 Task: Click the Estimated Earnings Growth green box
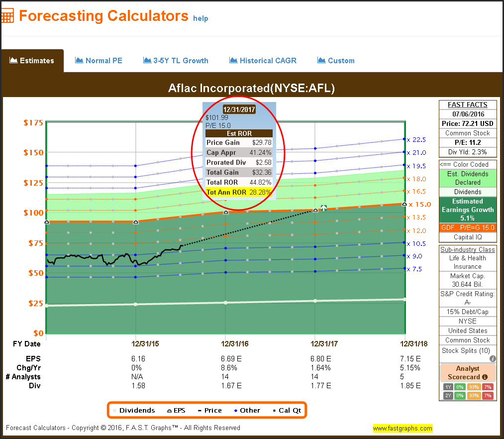point(468,210)
